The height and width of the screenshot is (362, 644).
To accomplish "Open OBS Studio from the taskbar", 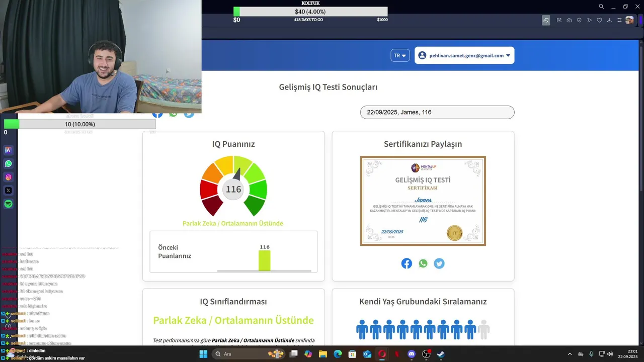I will (x=426, y=354).
